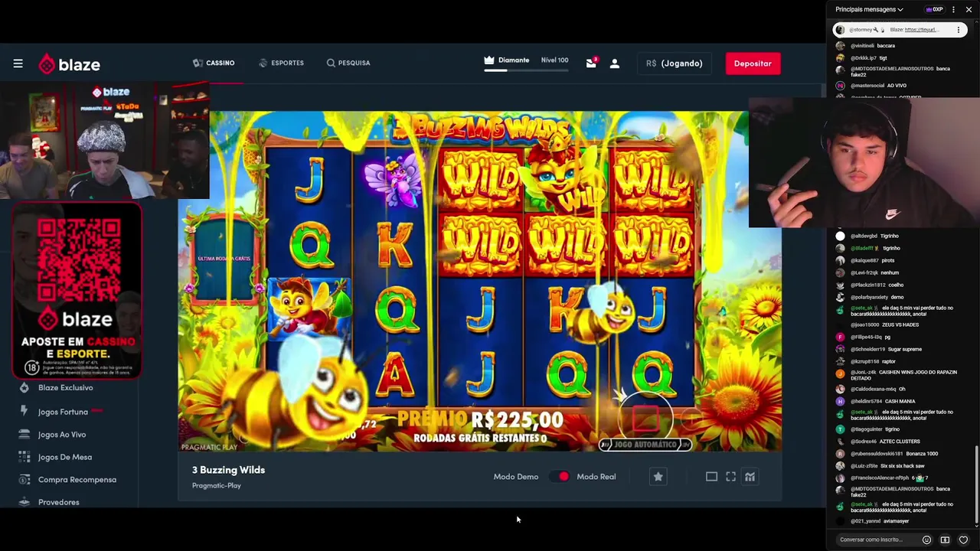The width and height of the screenshot is (980, 551).
Task: Click the Diamante crown level icon
Action: (x=489, y=60)
